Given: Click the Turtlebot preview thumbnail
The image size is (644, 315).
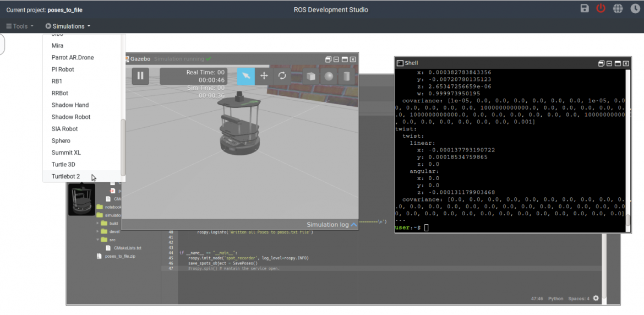Looking at the screenshot, I should pyautogui.click(x=81, y=199).
